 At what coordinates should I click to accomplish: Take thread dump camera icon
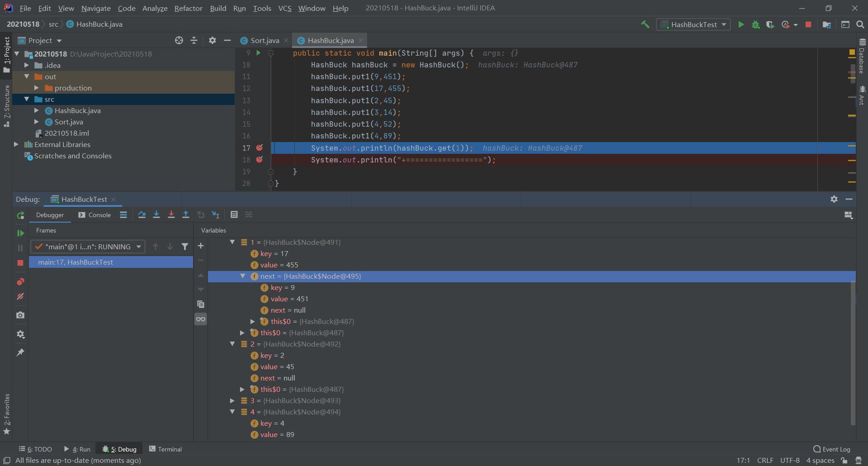(x=20, y=315)
